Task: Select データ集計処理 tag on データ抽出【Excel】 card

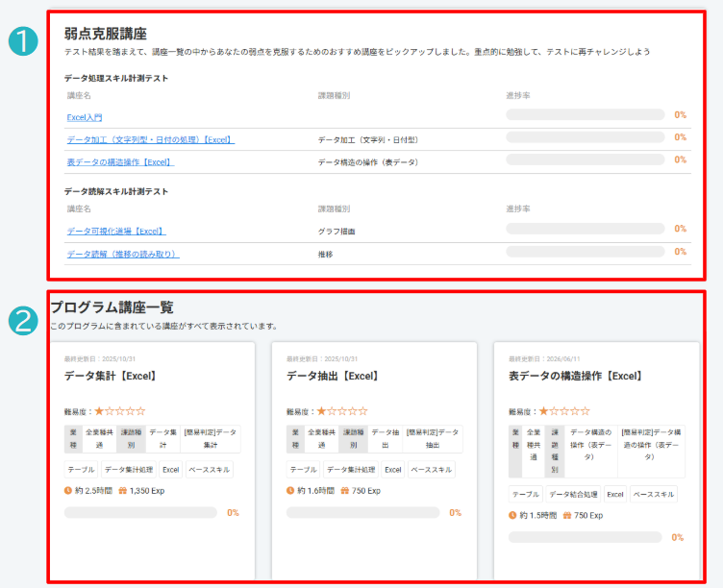Action: click(351, 470)
